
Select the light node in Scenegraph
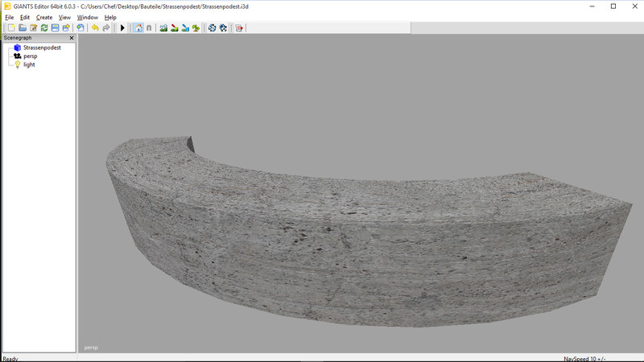[29, 64]
